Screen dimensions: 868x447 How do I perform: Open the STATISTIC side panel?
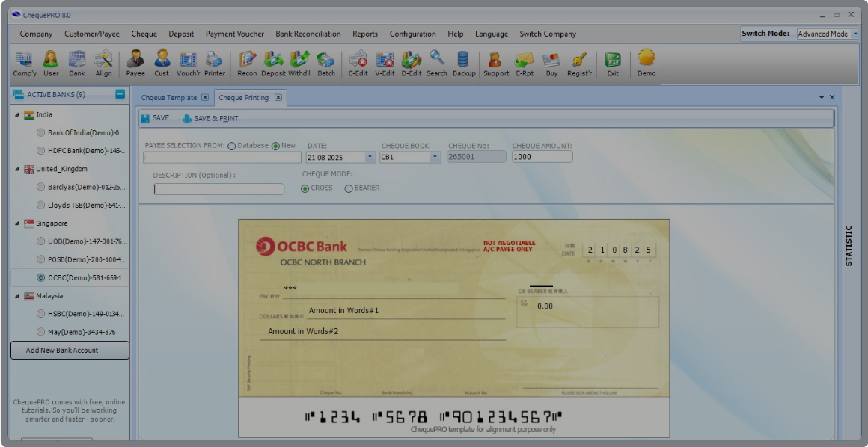pos(849,245)
